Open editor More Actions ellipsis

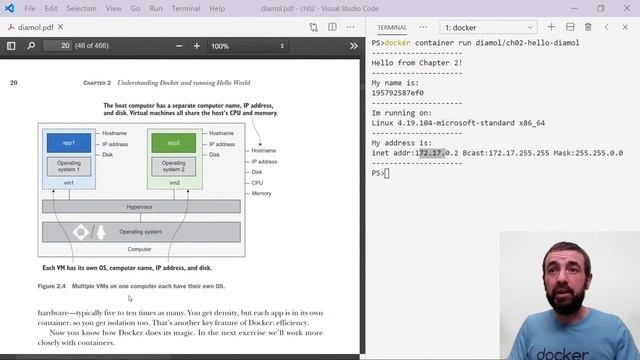(x=350, y=27)
